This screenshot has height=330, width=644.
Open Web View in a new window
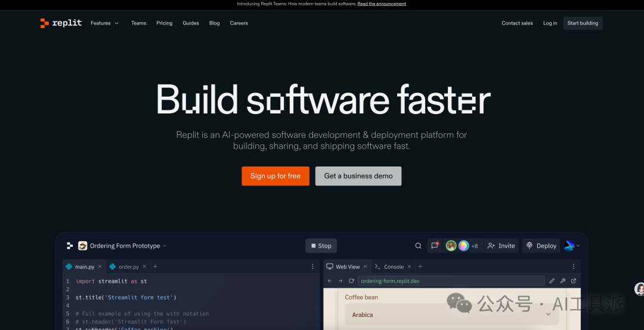coord(574,281)
